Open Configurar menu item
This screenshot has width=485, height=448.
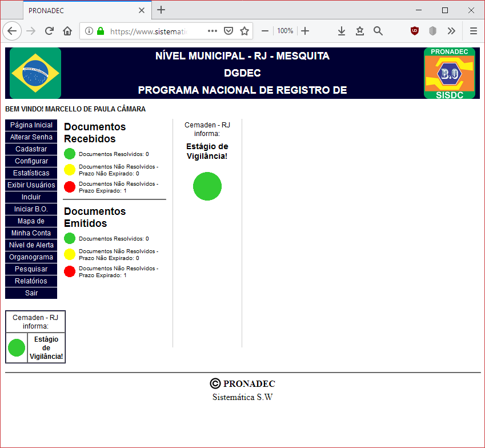(x=31, y=161)
